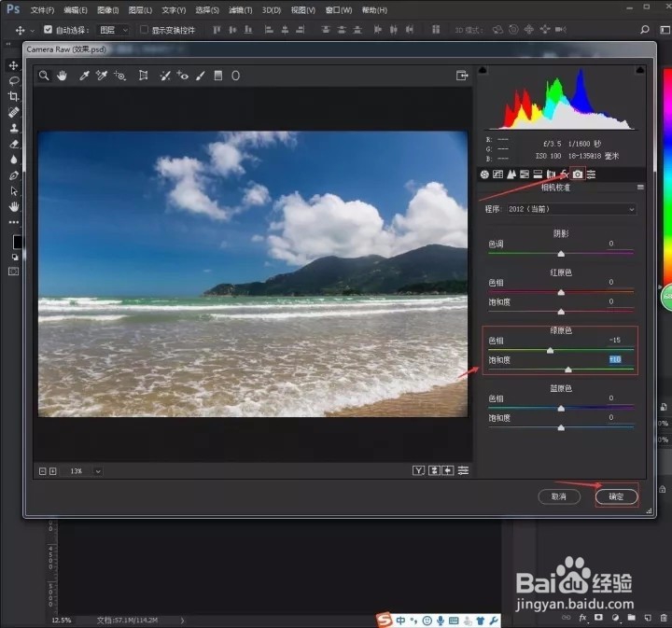Click the zoom out minus button
672x628 pixels.
click(x=42, y=471)
